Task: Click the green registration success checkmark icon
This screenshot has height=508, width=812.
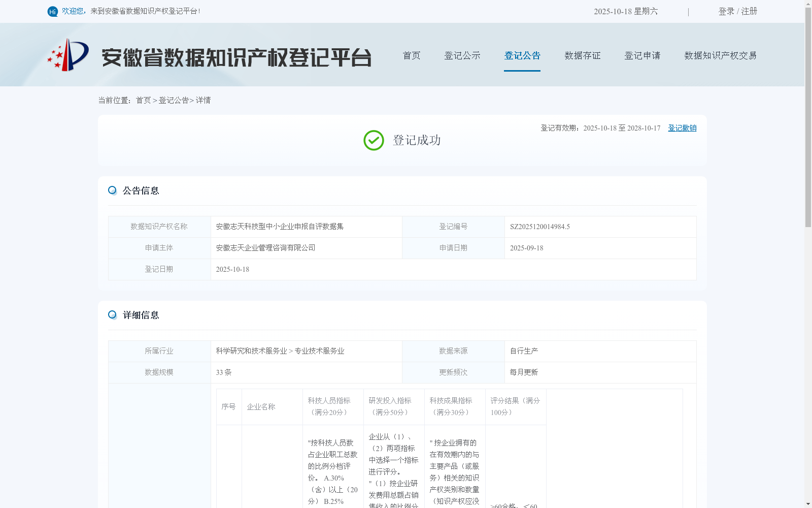Action: [374, 140]
